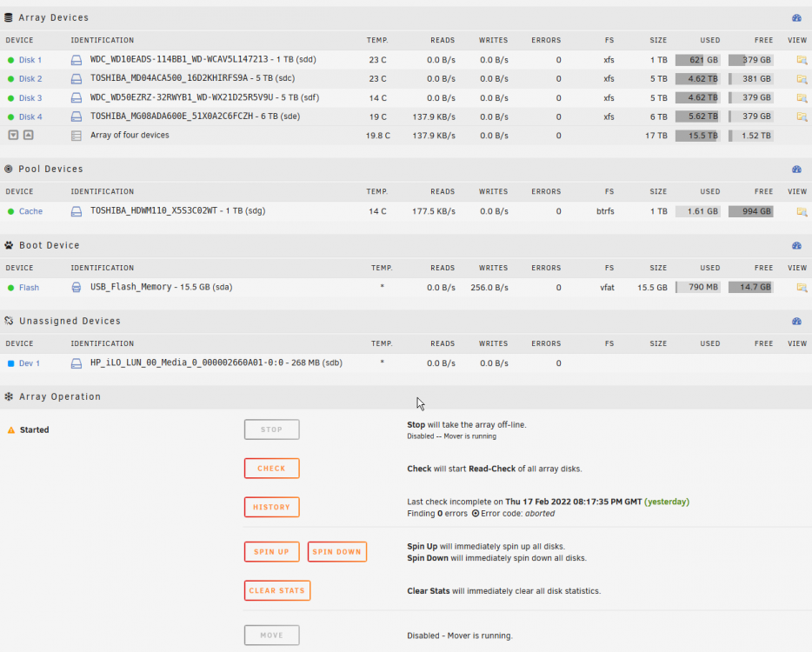This screenshot has height=652, width=812.
Task: Click Flash free bar showing 14.7 GB
Action: (751, 288)
